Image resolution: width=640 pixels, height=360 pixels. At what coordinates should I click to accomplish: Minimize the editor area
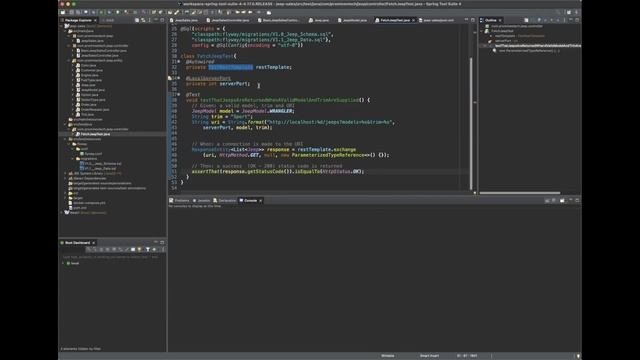tap(467, 20)
